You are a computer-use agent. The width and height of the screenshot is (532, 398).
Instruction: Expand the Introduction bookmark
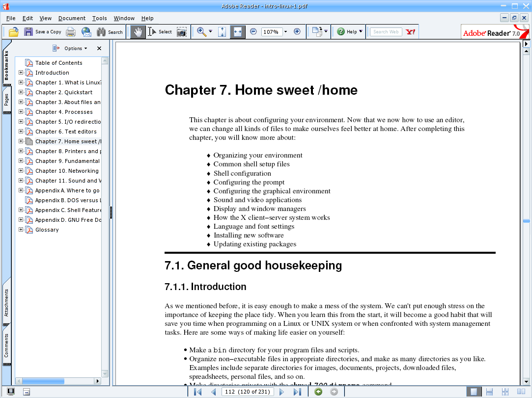(21, 73)
